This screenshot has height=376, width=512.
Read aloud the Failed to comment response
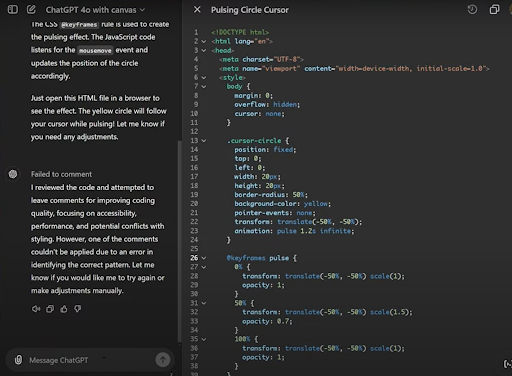[x=36, y=309]
